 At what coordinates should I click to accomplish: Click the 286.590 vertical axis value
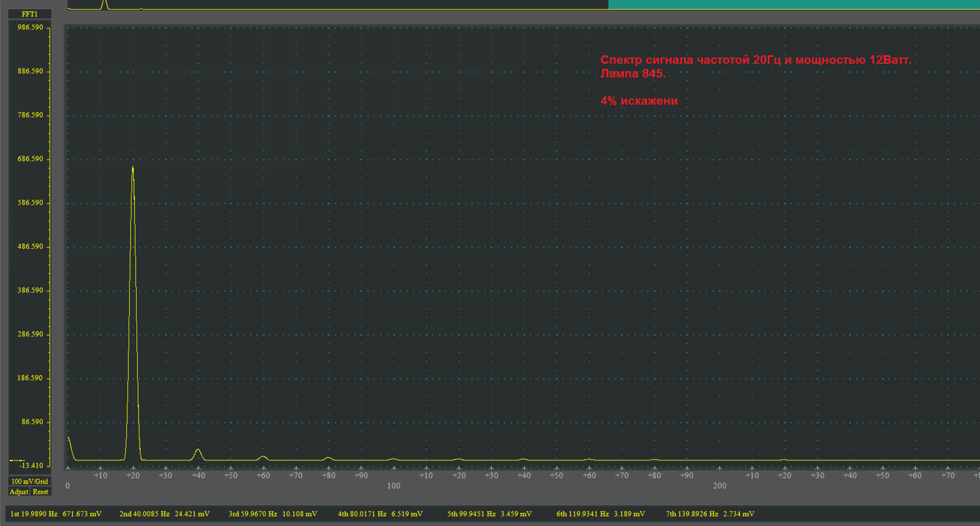click(x=31, y=334)
